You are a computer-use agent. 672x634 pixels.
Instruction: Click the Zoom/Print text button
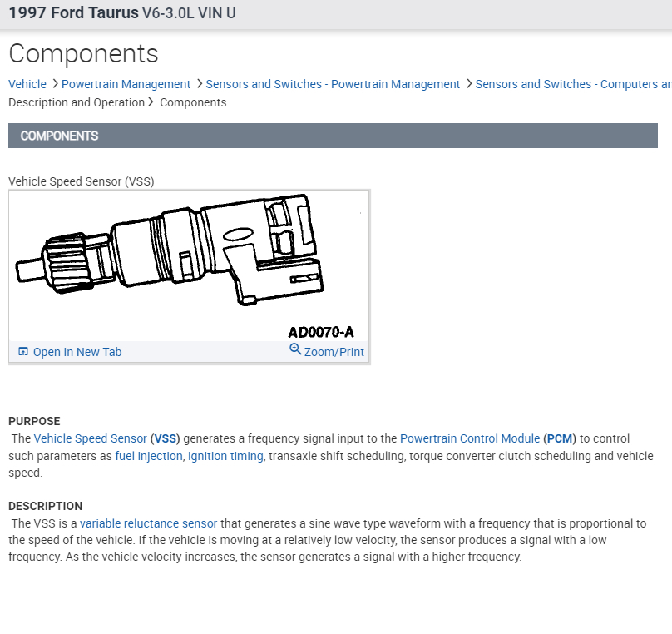point(334,352)
